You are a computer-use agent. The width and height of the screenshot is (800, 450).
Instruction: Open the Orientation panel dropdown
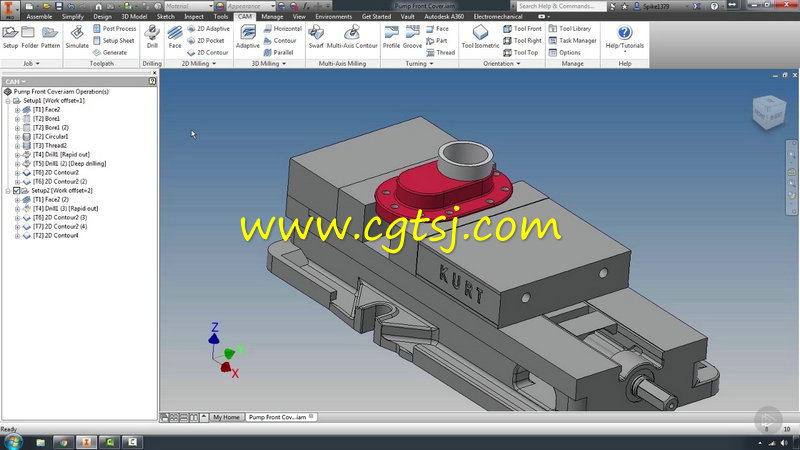pyautogui.click(x=502, y=64)
